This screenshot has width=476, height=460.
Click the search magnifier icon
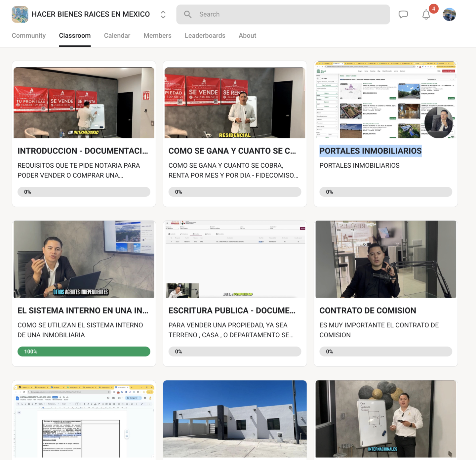point(188,14)
